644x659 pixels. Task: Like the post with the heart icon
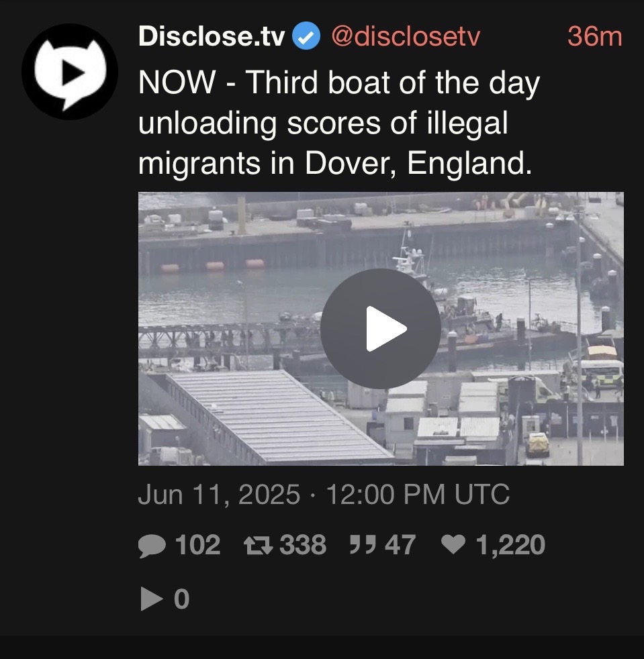pyautogui.click(x=453, y=544)
